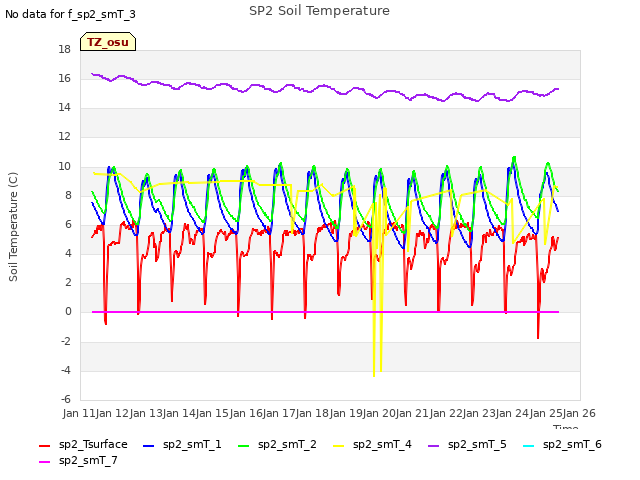Click the -6 y-axis tick label
This screenshot has width=640, height=480.
point(66,399)
